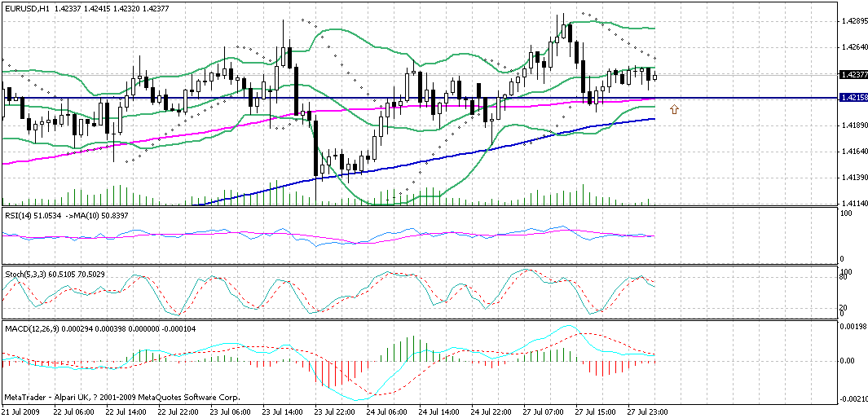The image size is (868, 418).
Task: Select the horizontal line price tag 1.42158
Action: click(852, 97)
